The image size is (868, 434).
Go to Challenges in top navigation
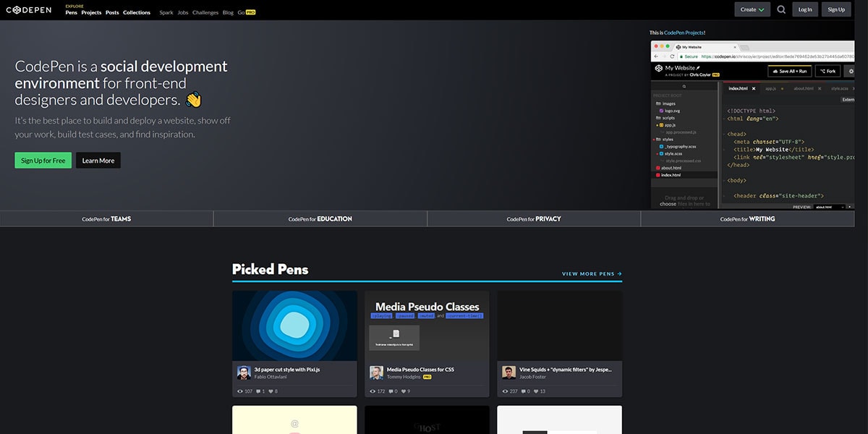(x=205, y=12)
